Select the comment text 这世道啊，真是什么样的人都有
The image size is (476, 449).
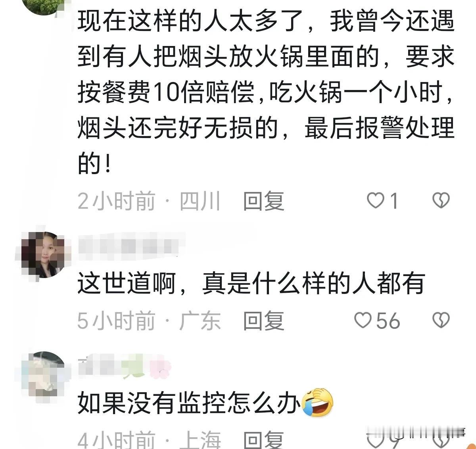pyautogui.click(x=251, y=283)
